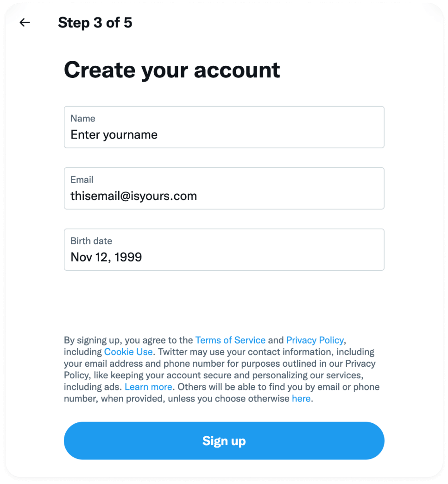This screenshot has height=484, width=448.
Task: Open the Privacy Policy link
Action: point(315,340)
